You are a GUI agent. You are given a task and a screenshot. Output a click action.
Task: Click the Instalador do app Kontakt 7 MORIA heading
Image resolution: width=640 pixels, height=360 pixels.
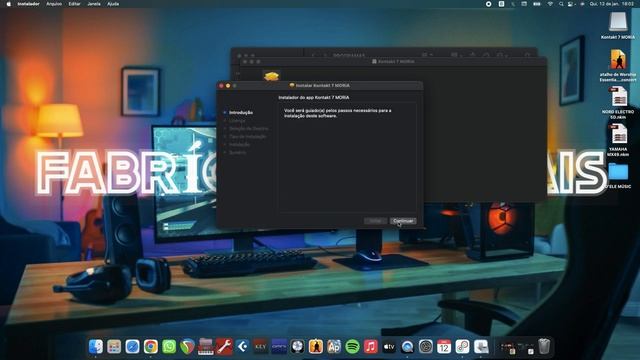313,98
